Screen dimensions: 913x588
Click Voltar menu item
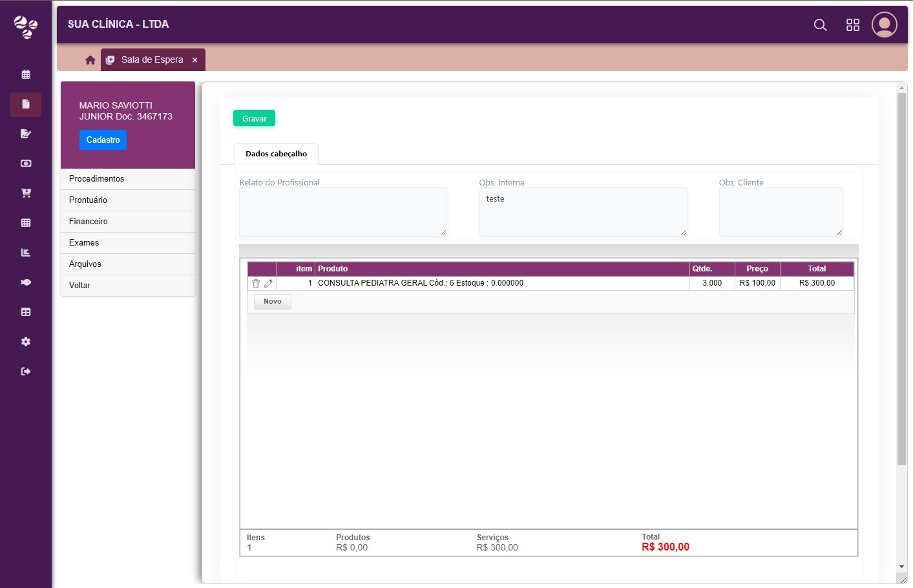(x=128, y=286)
